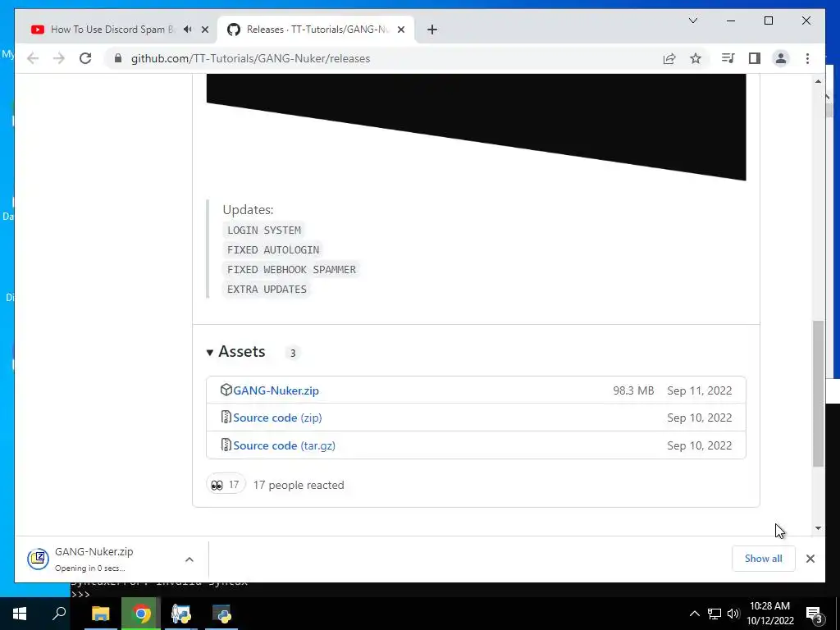Click file icon beside Source code (tar.gz)

click(226, 445)
